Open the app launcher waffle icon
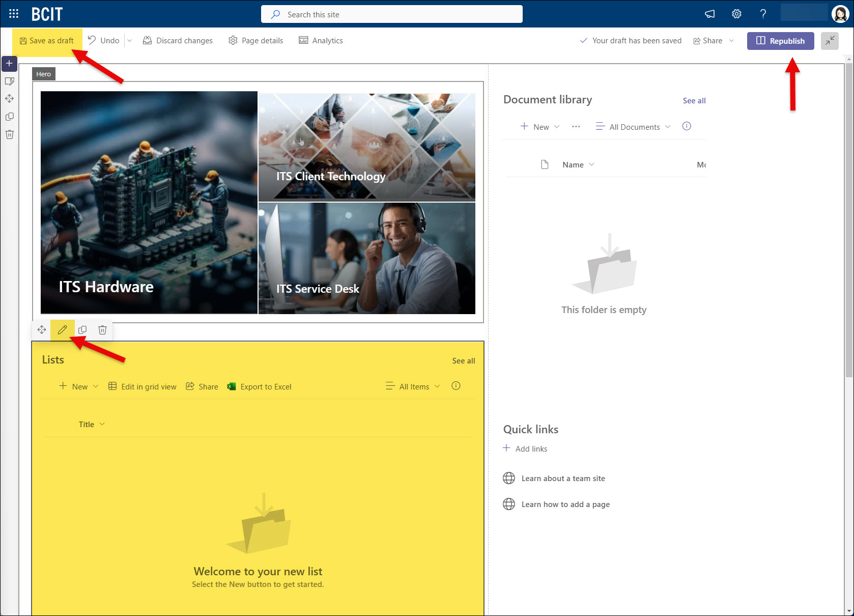The width and height of the screenshot is (854, 616). 14,14
